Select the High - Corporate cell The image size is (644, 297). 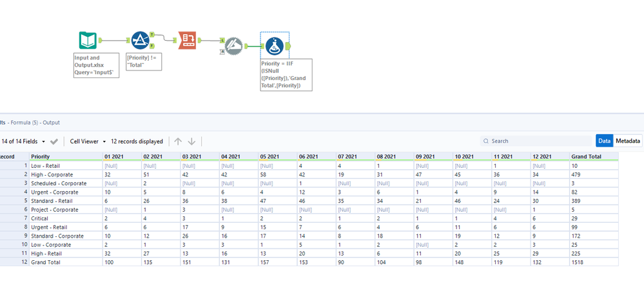(66, 174)
